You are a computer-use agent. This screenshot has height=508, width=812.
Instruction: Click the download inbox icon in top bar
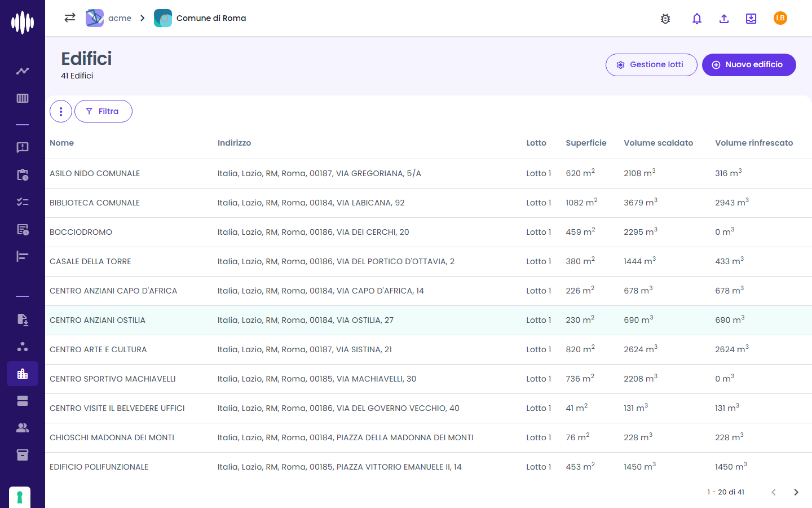pos(751,19)
